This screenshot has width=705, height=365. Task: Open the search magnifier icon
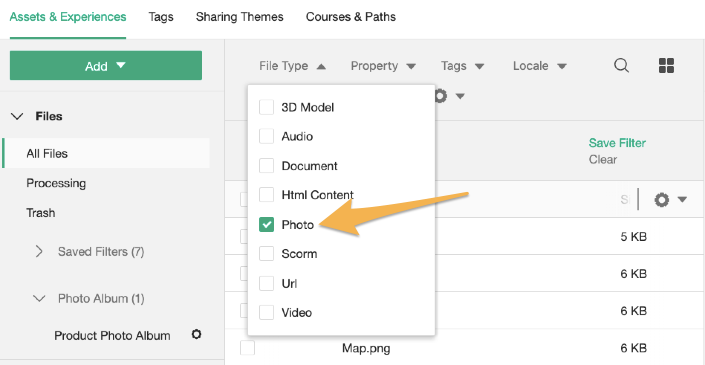tap(621, 66)
